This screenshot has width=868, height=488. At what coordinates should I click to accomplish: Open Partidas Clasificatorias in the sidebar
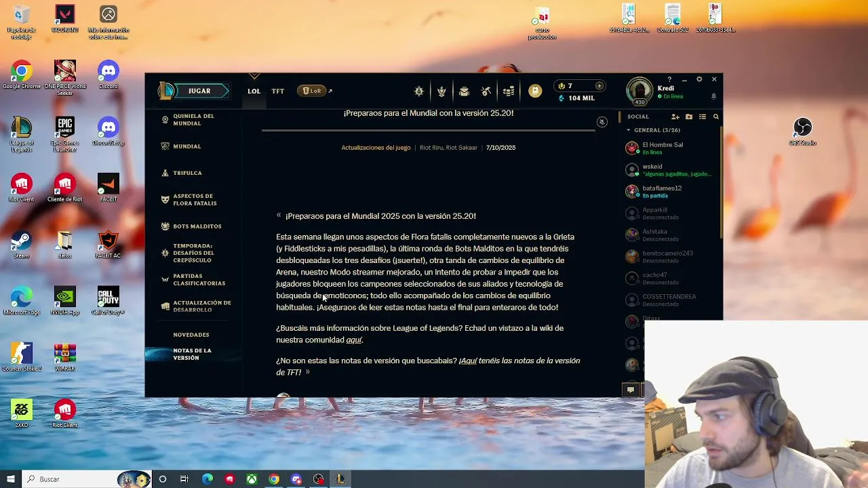[199, 280]
